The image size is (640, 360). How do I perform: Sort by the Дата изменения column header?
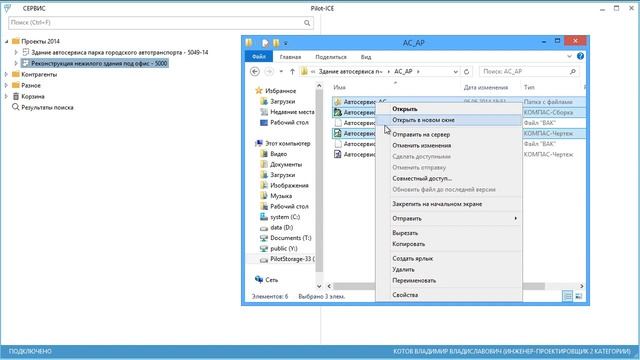tap(486, 87)
